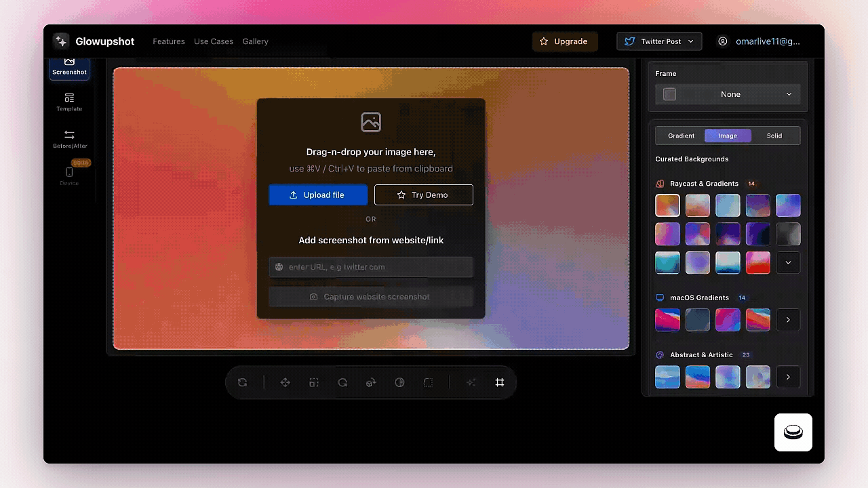This screenshot has width=868, height=488.
Task: Open the Twitter Post size dropdown
Action: click(659, 41)
